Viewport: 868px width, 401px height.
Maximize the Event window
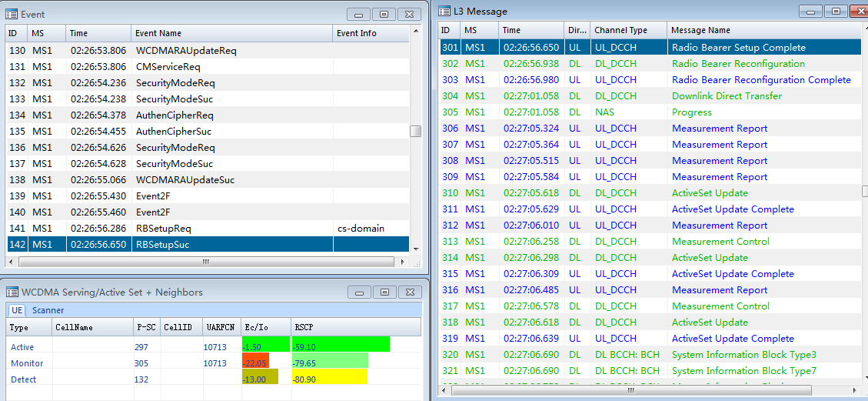384,15
